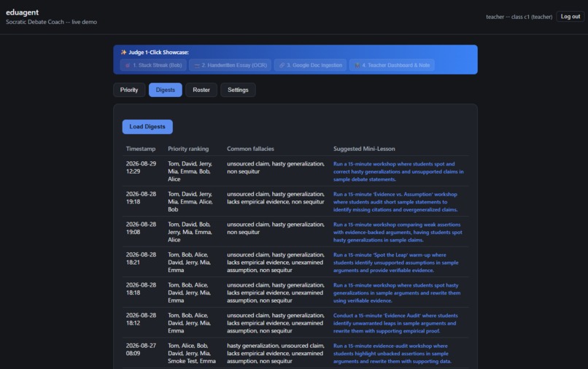Click the Common fallacies column header
Viewport: 588px width, 369px height.
[x=250, y=149]
